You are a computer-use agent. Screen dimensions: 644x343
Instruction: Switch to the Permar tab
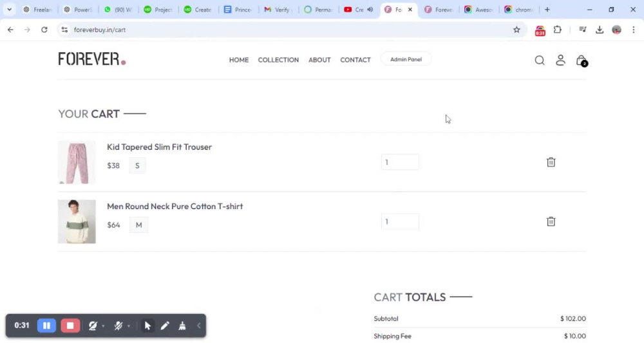[319, 10]
